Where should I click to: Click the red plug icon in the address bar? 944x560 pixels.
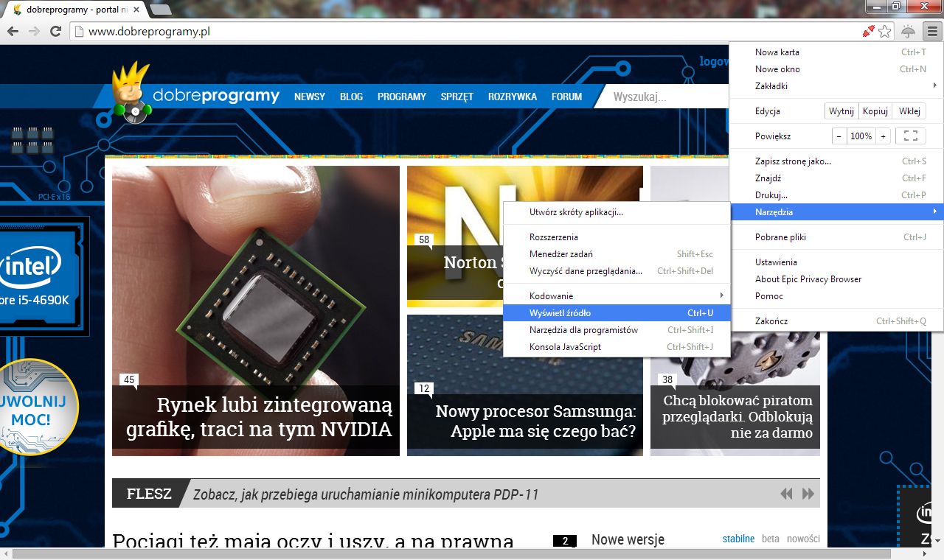click(x=869, y=31)
